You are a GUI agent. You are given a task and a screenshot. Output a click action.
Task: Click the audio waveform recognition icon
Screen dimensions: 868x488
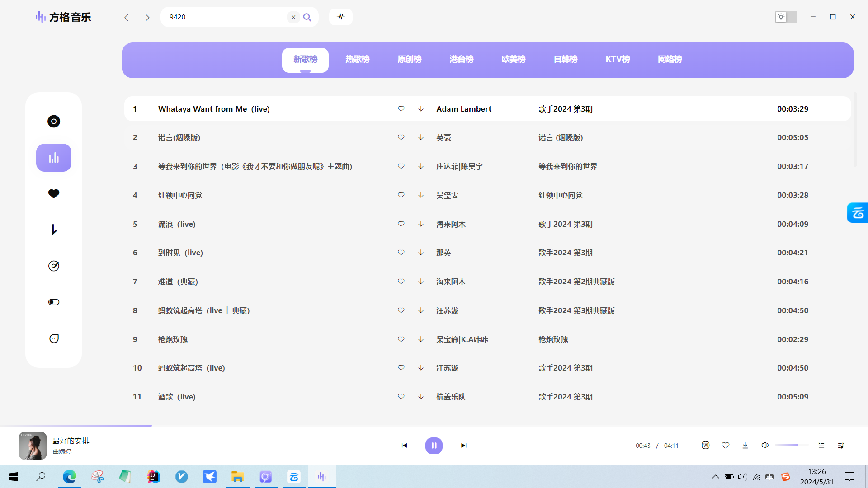coord(341,17)
